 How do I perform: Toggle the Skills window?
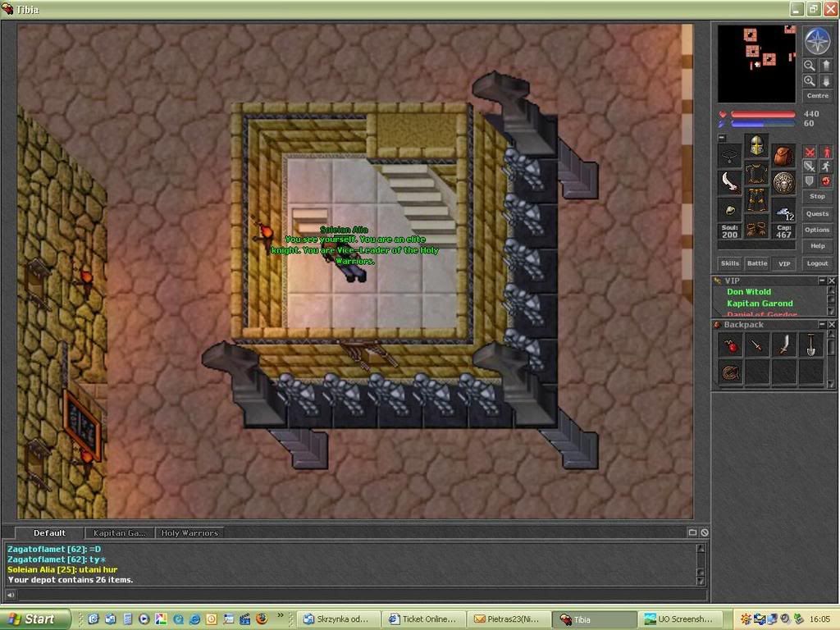pos(729,263)
